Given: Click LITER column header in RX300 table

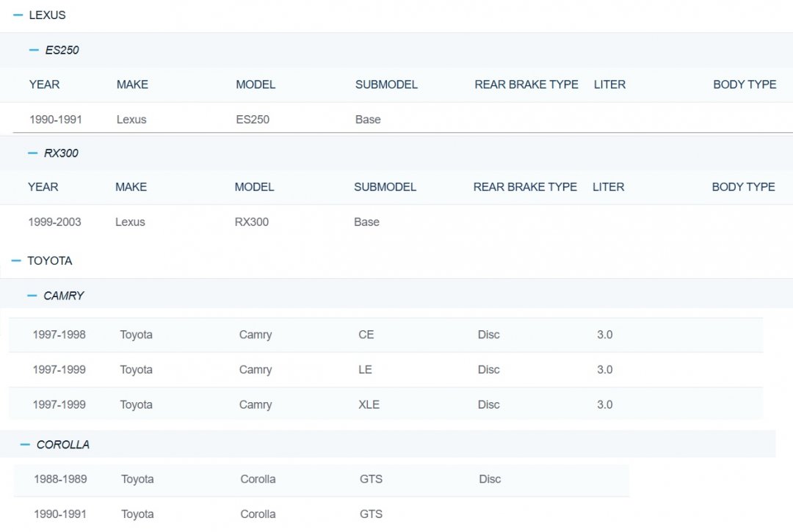Looking at the screenshot, I should click(x=609, y=187).
